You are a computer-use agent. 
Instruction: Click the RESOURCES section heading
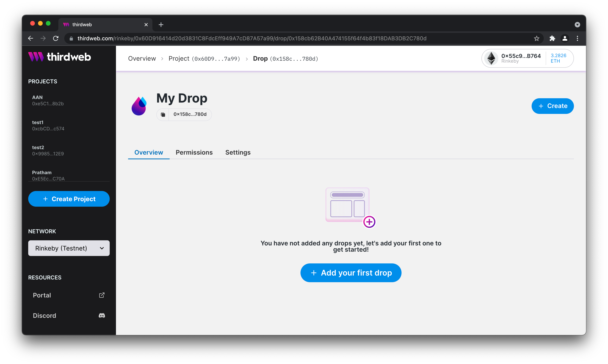coord(45,278)
